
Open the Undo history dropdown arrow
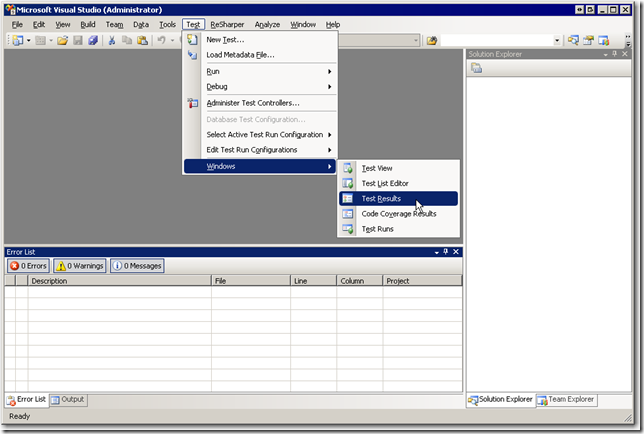[x=172, y=40]
